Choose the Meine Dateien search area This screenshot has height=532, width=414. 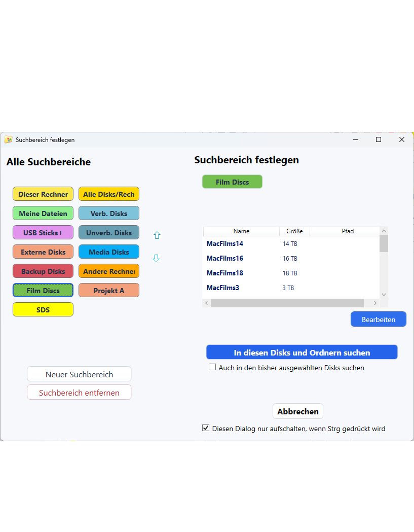(43, 214)
